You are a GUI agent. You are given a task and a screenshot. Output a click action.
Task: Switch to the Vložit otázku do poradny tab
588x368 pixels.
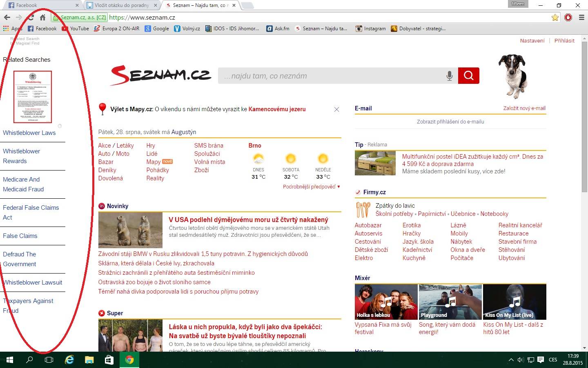[x=122, y=5]
